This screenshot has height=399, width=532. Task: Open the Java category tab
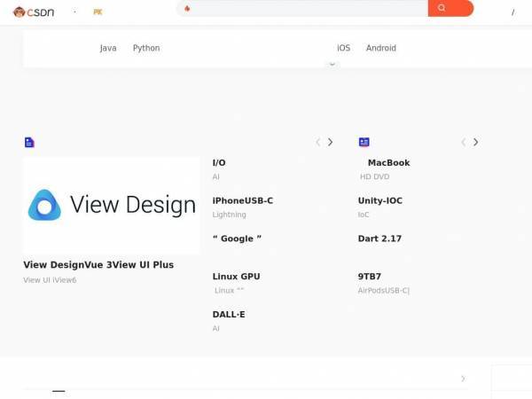click(108, 48)
